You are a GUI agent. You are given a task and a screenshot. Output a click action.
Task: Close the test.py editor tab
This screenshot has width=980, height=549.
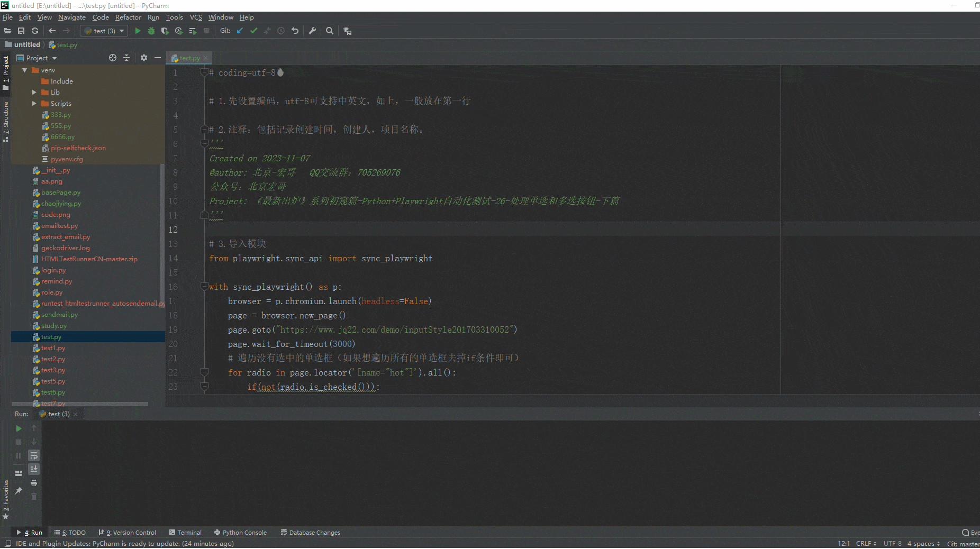[x=206, y=58]
